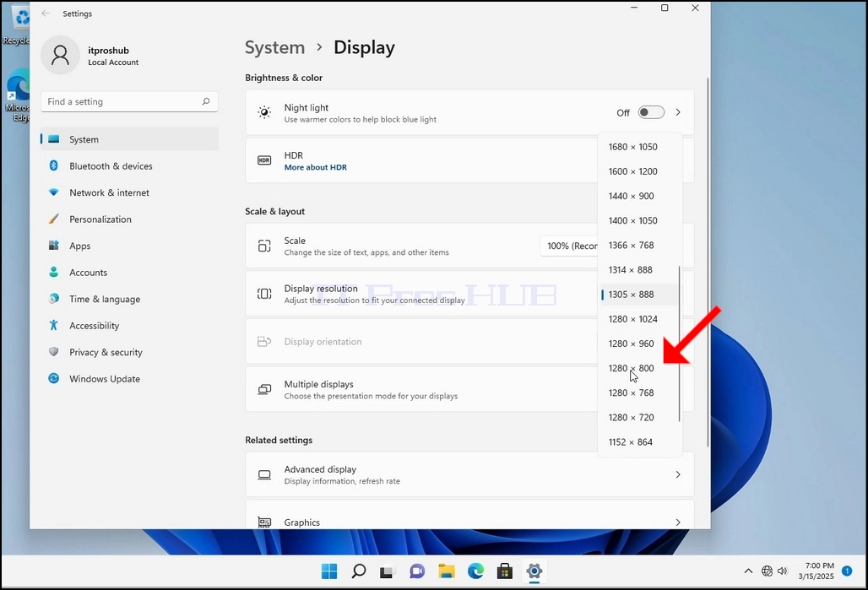Click the back arrow in Settings title bar
The height and width of the screenshot is (590, 868).
click(46, 14)
